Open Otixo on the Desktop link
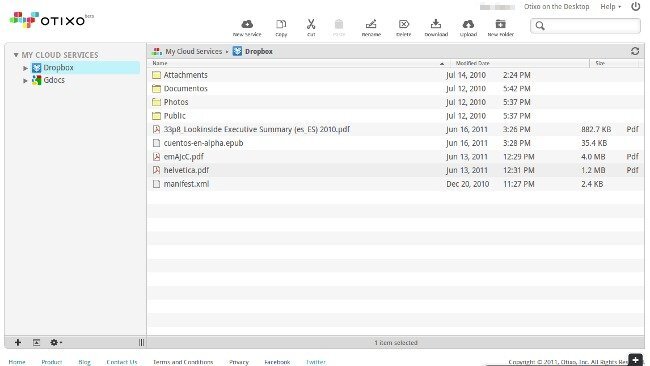This screenshot has width=650, height=366. [x=556, y=7]
